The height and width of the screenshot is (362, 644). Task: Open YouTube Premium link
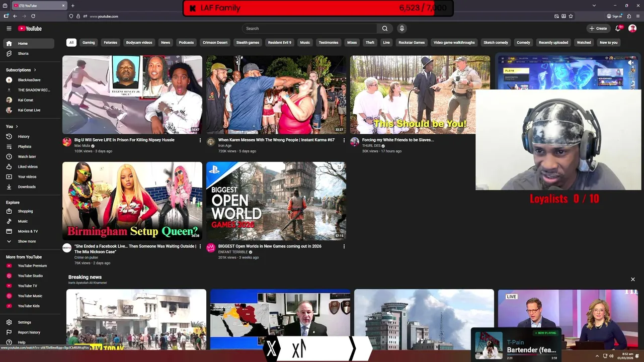pos(28,265)
